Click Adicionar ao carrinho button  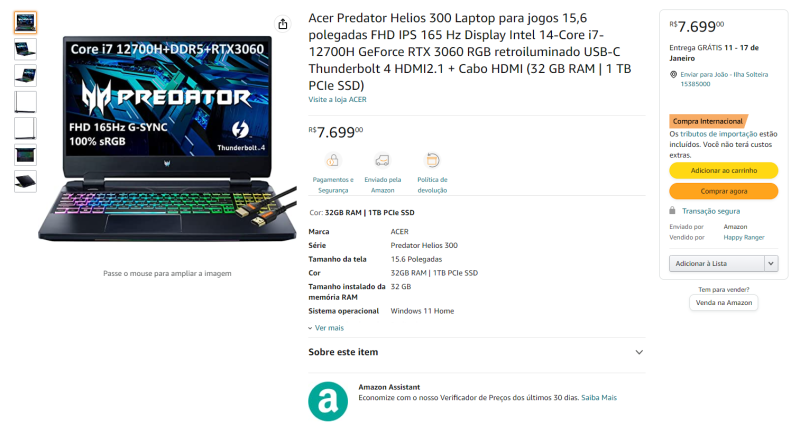(723, 170)
